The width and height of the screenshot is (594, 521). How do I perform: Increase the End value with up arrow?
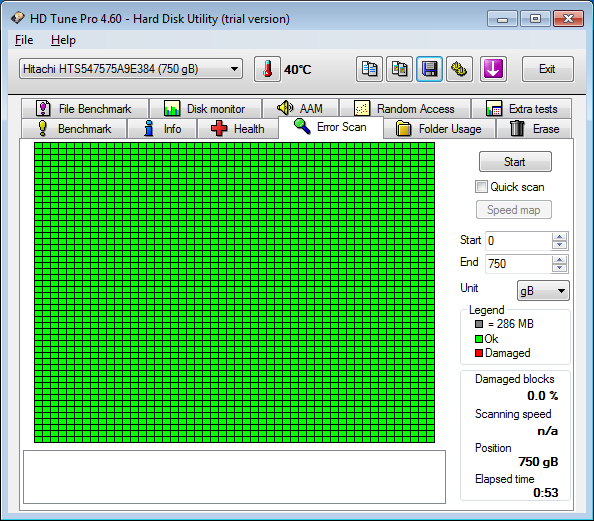[x=560, y=259]
